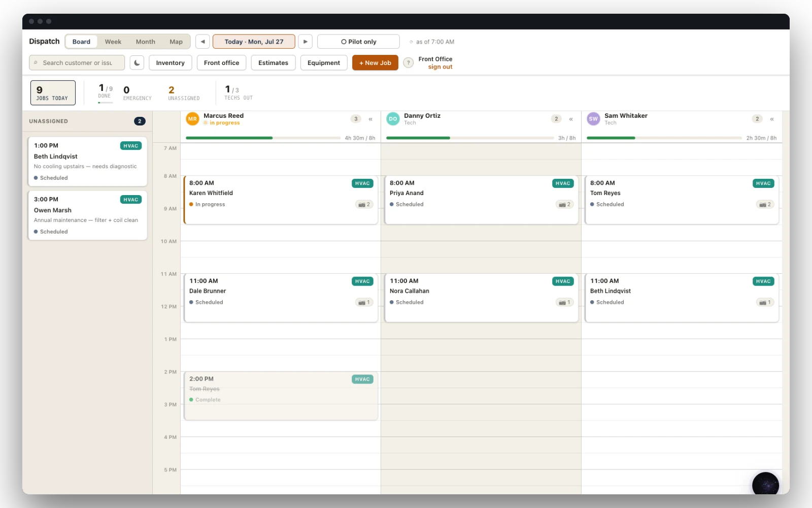Screen dimensions: 812x508
Task: Go to next day arrow
Action: [x=305, y=42]
